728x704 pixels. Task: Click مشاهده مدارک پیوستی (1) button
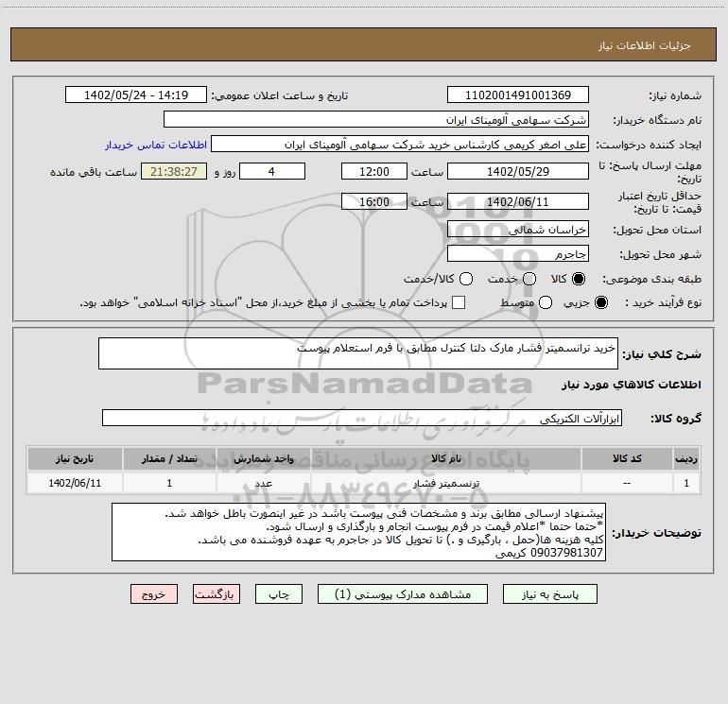coord(403,594)
